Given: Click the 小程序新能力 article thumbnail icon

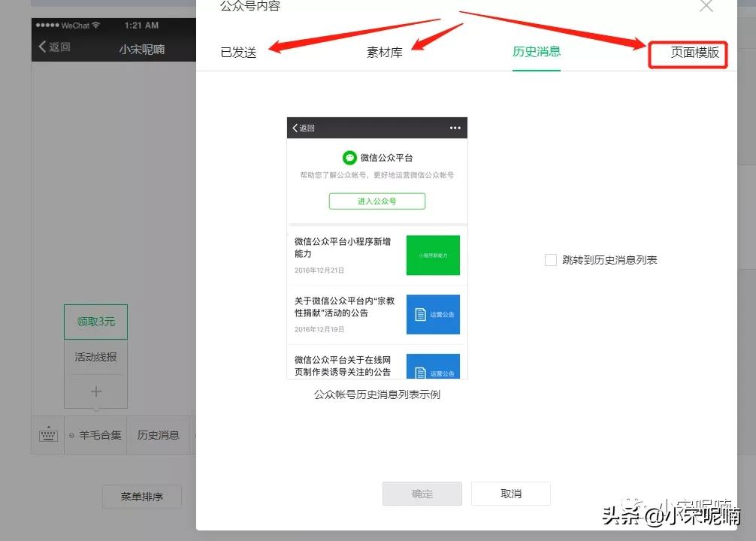Looking at the screenshot, I should 433,255.
